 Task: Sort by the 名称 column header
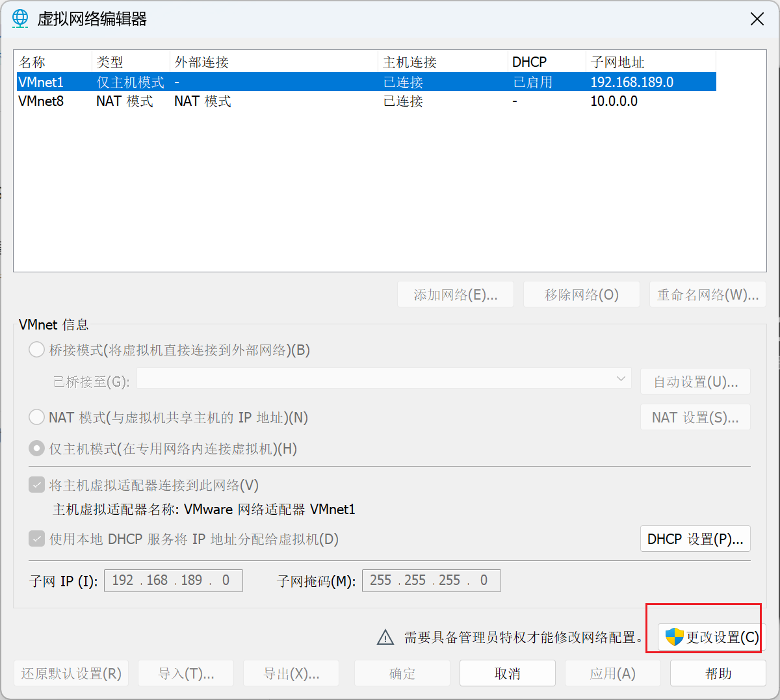pyautogui.click(x=53, y=62)
